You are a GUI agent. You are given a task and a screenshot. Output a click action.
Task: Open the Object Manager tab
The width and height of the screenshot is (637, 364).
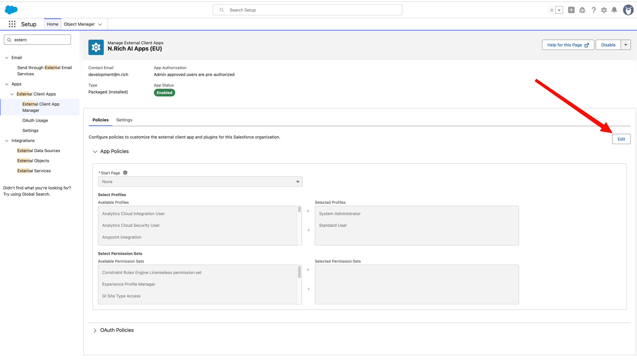point(79,24)
